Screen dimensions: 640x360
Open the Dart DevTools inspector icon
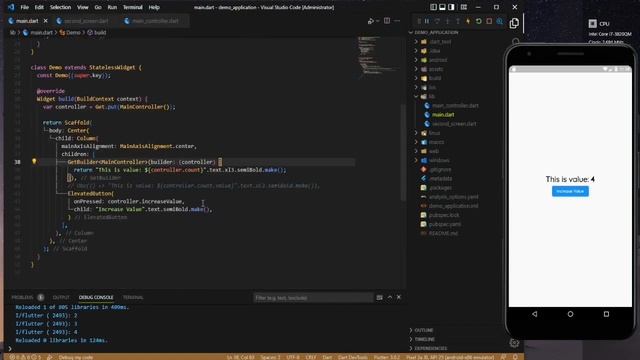click(x=500, y=21)
